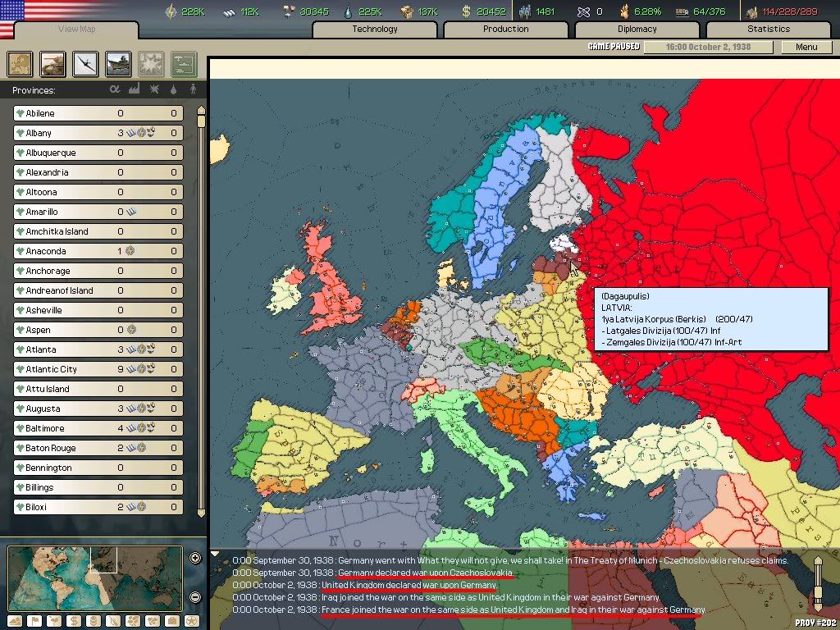Open the Statistics tab
The height and width of the screenshot is (630, 840).
pyautogui.click(x=768, y=29)
